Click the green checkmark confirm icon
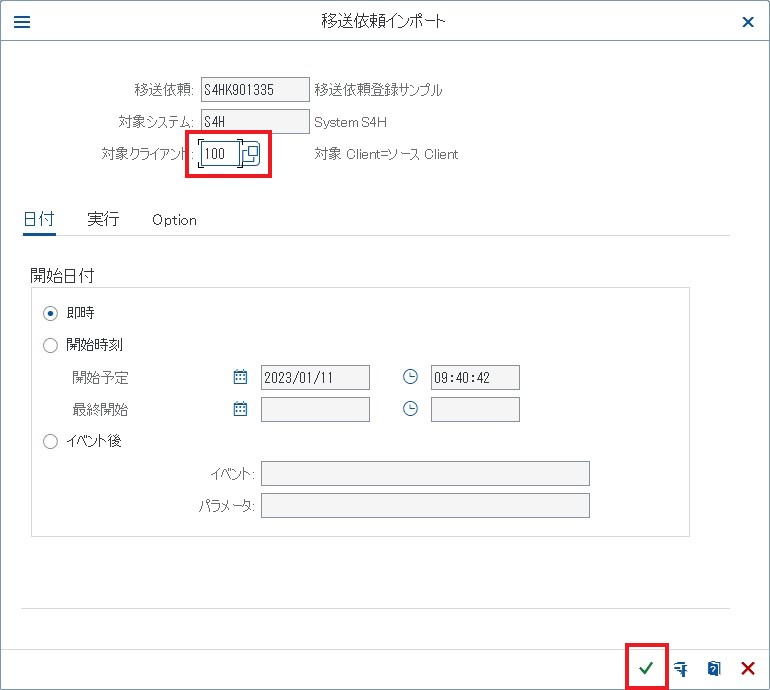Image resolution: width=770 pixels, height=690 pixels. click(646, 668)
